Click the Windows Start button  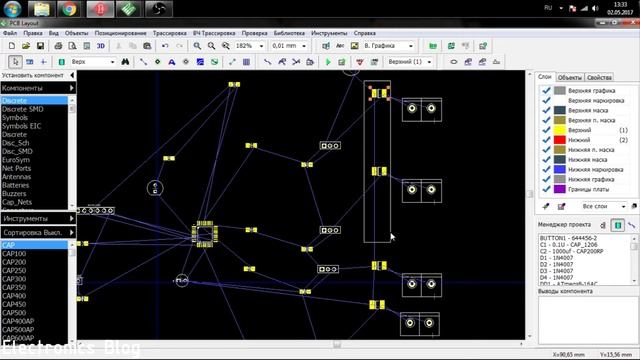click(12, 9)
